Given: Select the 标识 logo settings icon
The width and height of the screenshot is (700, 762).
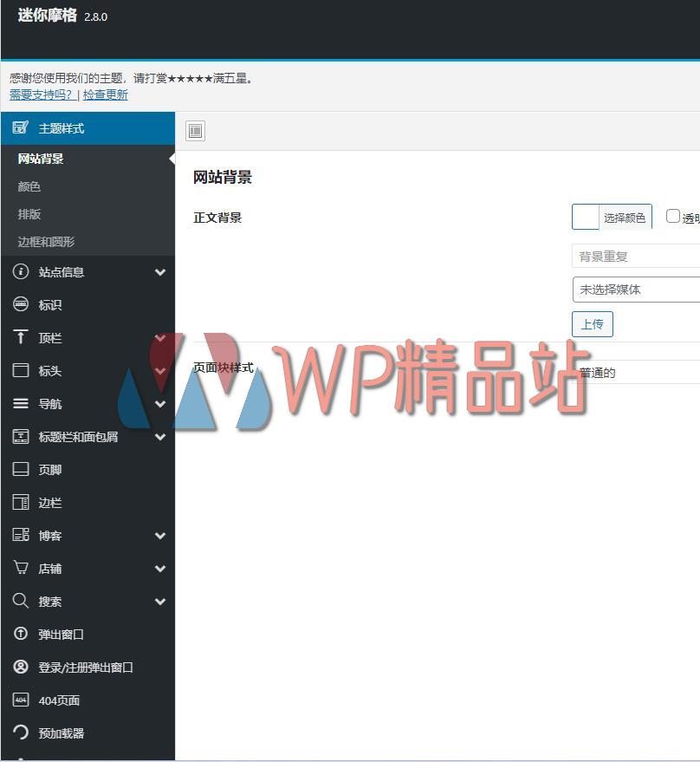Looking at the screenshot, I should point(21,304).
